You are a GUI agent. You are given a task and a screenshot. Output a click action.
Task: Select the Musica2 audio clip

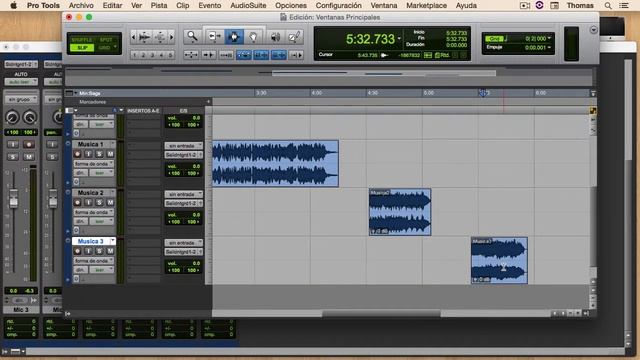tap(400, 212)
